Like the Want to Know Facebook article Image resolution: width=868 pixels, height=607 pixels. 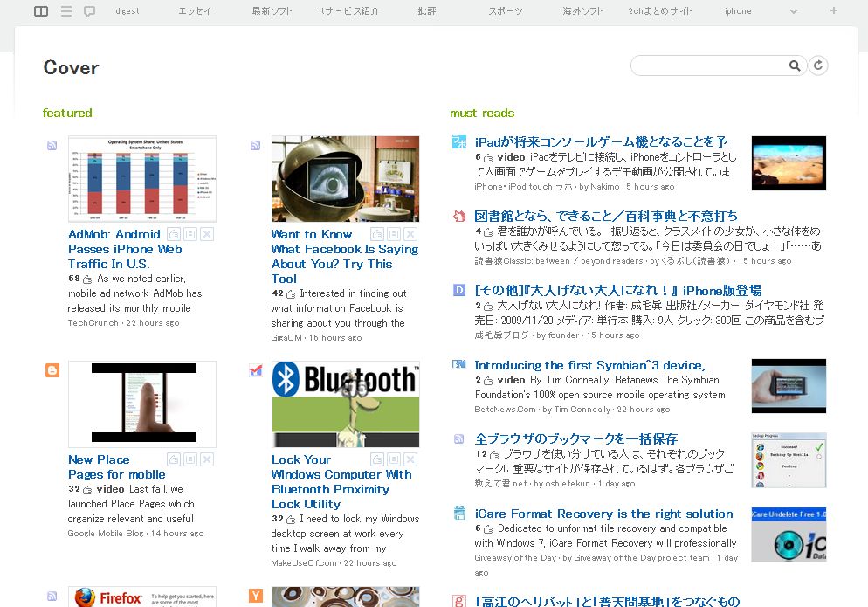(x=377, y=234)
